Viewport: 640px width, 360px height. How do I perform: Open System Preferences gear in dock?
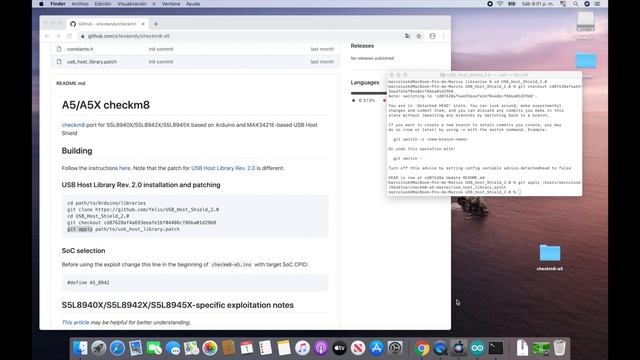(395, 348)
